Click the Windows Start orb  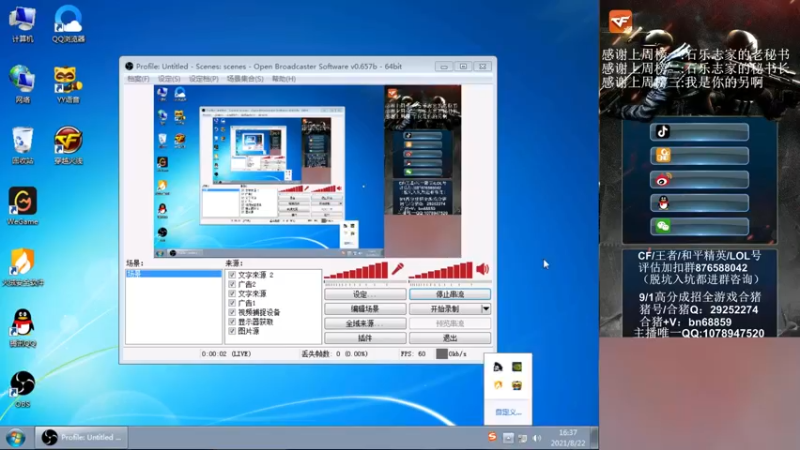tap(16, 438)
